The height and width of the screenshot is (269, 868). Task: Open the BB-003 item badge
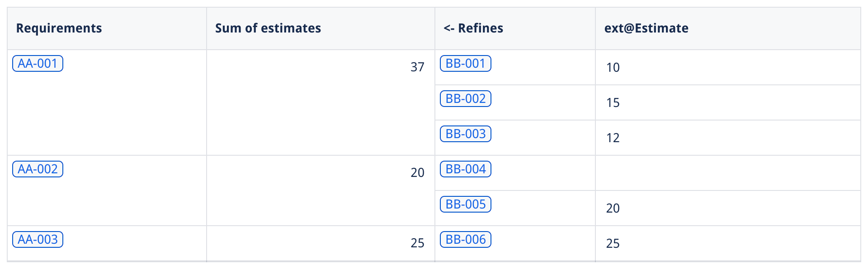(x=465, y=134)
